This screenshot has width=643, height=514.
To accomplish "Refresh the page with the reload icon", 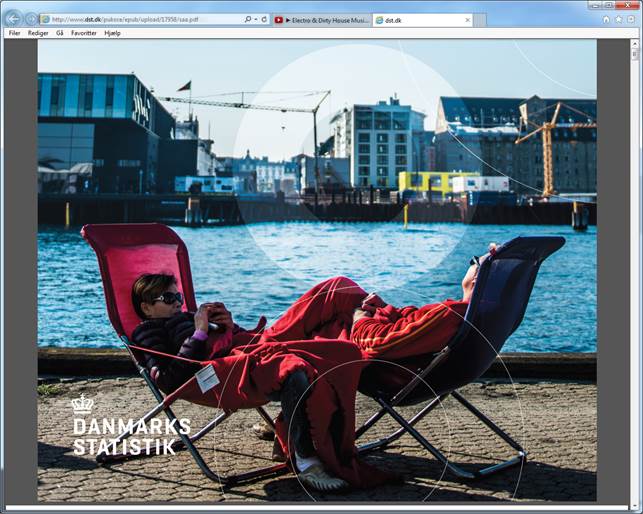I will 264,19.
